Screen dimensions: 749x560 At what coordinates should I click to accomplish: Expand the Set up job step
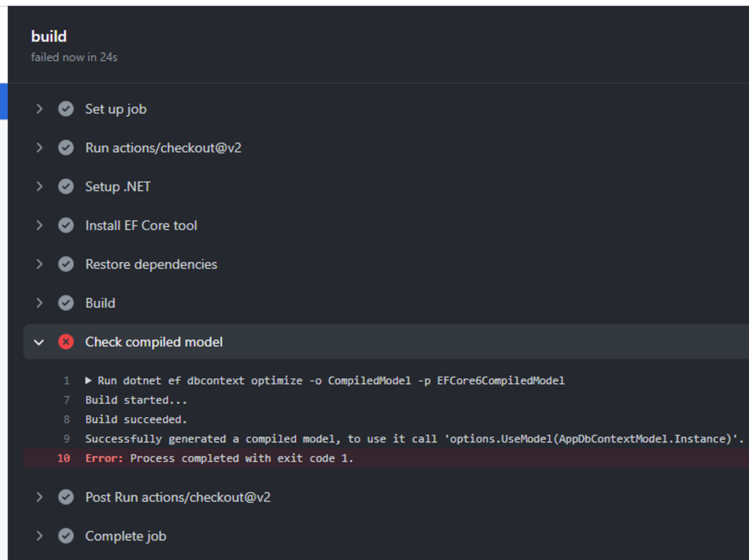[x=39, y=109]
